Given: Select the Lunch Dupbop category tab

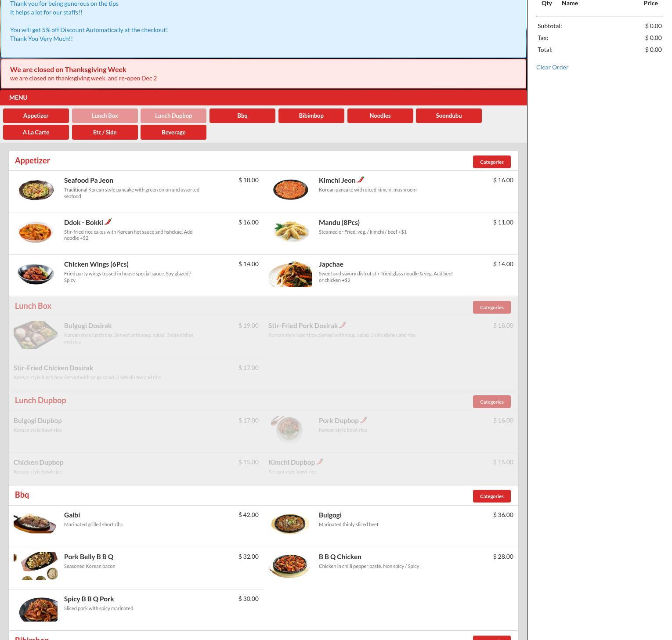Looking at the screenshot, I should pyautogui.click(x=173, y=116).
